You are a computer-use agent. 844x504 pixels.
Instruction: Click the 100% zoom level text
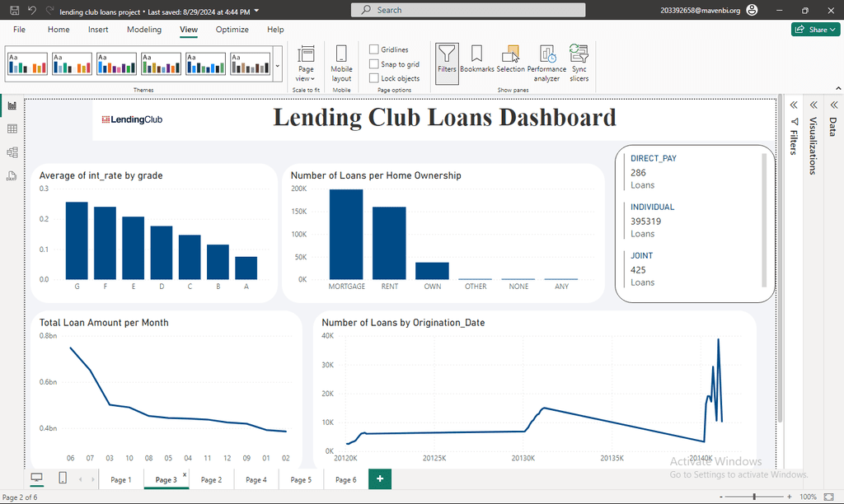pos(808,497)
